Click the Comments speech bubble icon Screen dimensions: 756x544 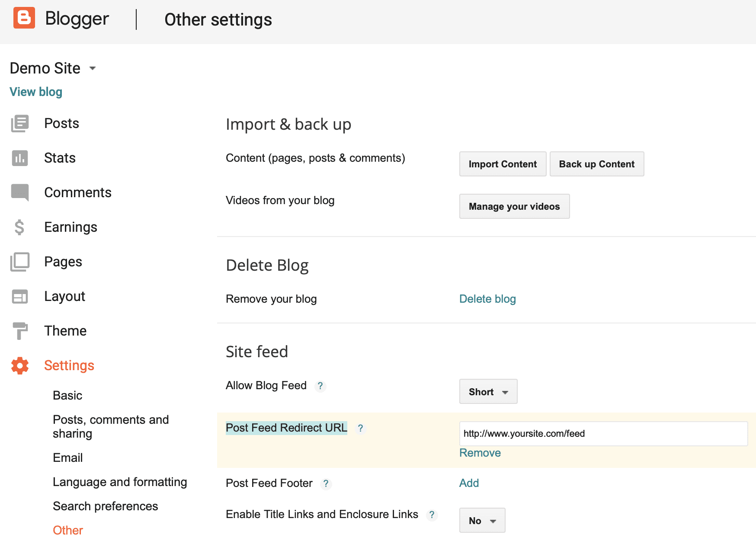click(x=19, y=192)
